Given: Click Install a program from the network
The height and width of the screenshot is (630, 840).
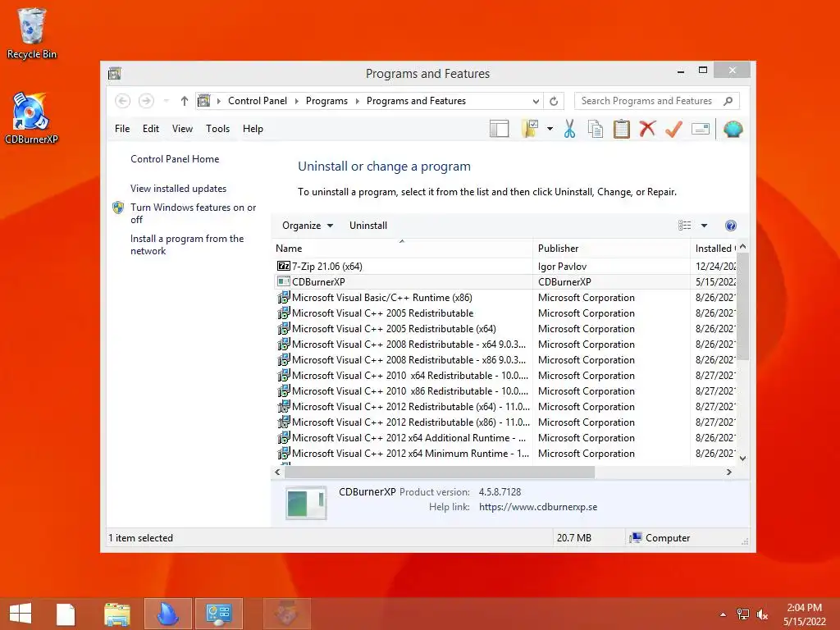Looking at the screenshot, I should (187, 244).
